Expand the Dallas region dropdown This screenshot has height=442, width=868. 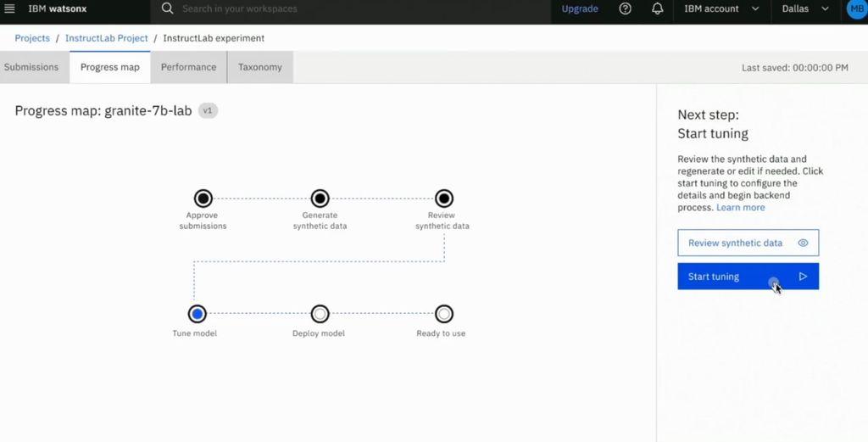pos(805,8)
